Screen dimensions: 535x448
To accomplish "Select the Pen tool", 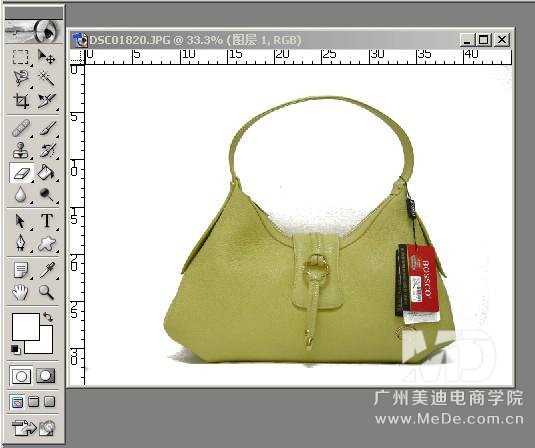I will point(20,243).
